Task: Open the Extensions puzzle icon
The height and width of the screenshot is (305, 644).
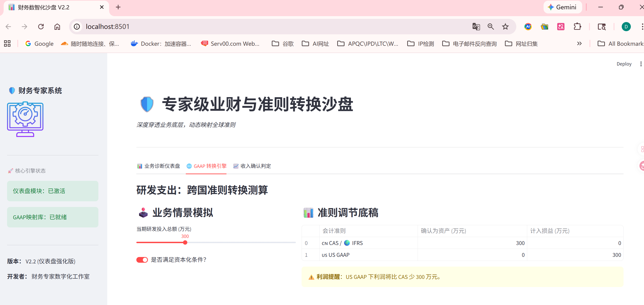Action: click(x=577, y=27)
